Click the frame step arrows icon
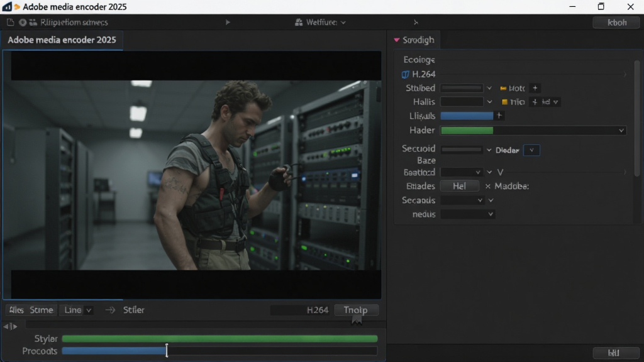This screenshot has height=362, width=644. pyautogui.click(x=10, y=326)
